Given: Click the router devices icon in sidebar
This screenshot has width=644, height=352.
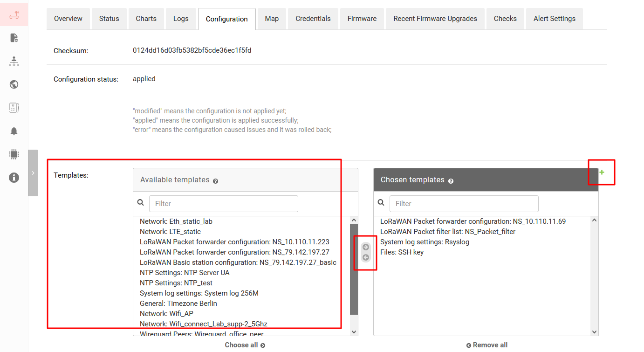Looking at the screenshot, I should pyautogui.click(x=14, y=14).
